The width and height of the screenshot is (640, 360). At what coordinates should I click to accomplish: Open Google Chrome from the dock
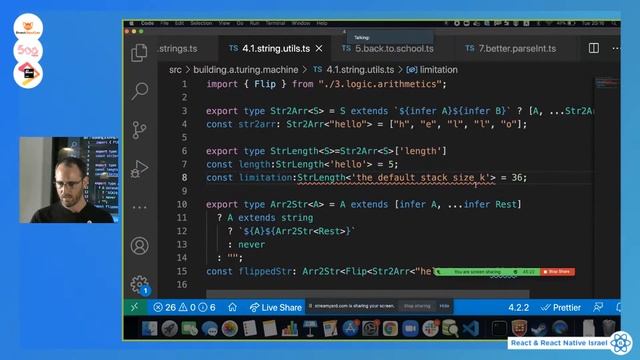point(390,329)
